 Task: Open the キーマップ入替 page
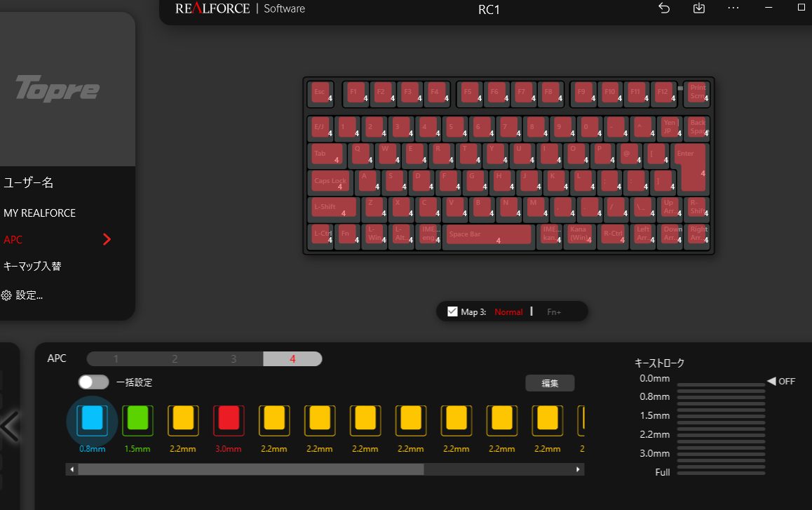click(32, 266)
